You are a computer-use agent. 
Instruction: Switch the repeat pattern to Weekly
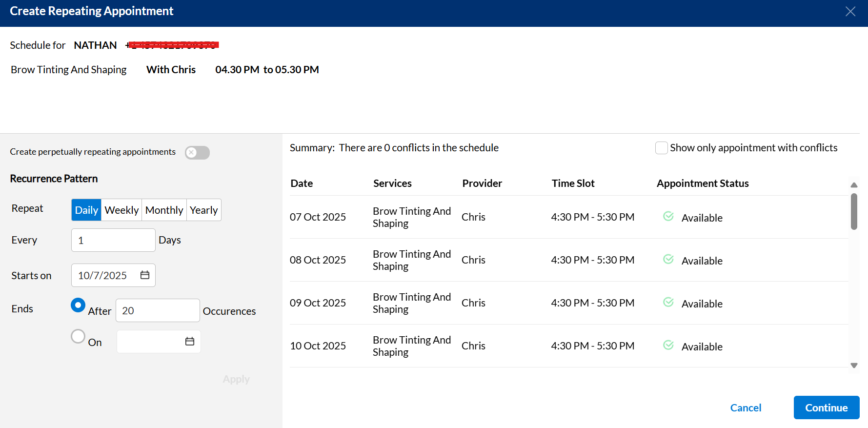coord(121,210)
